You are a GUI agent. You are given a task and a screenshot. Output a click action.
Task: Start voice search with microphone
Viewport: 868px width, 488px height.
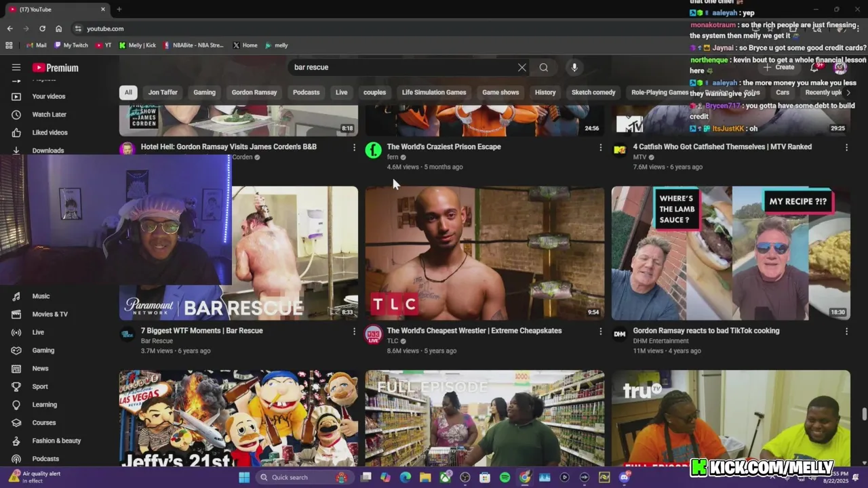[574, 67]
